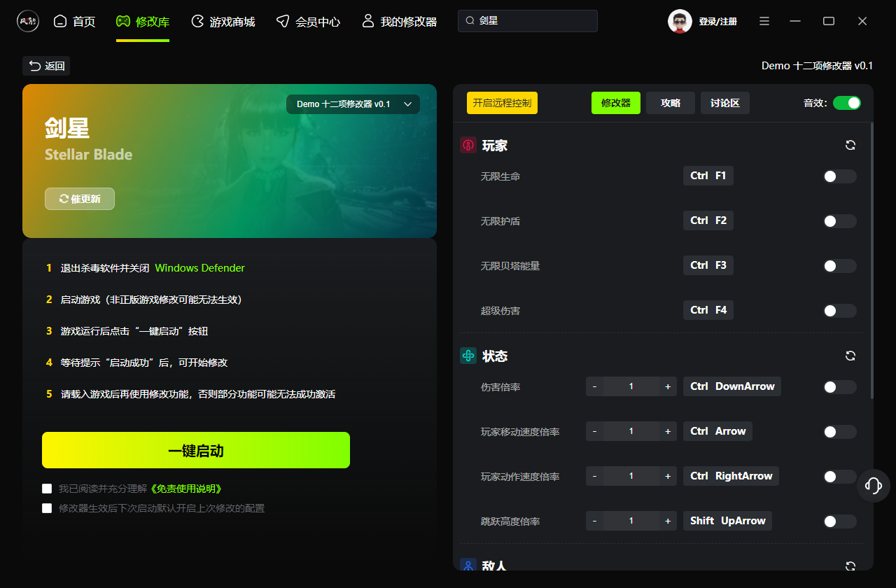Click the Ctrl RightArrow hotkey button
Image resolution: width=896 pixels, height=588 pixels.
(x=731, y=476)
